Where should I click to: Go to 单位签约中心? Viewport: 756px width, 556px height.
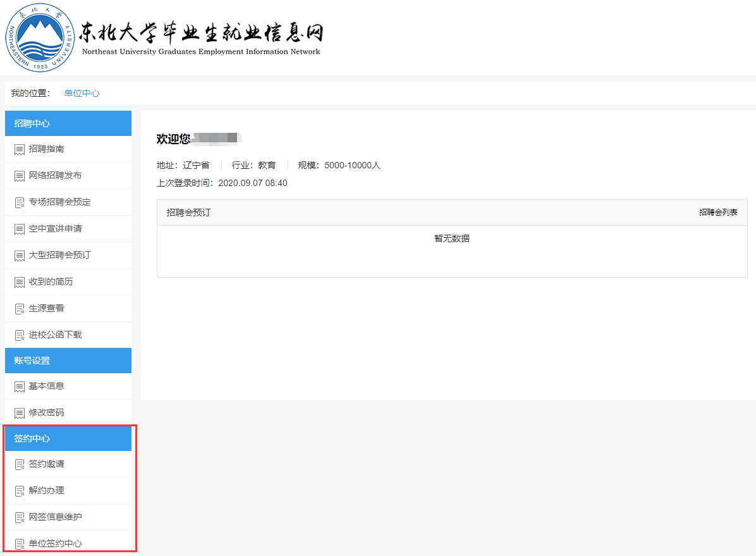tap(68, 543)
